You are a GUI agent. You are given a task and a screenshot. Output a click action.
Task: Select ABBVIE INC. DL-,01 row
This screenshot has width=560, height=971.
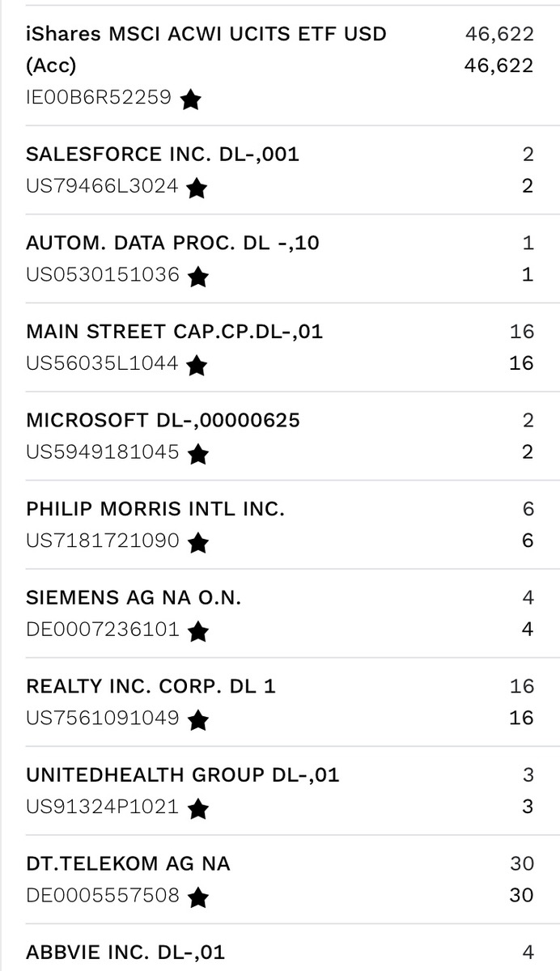(x=280, y=948)
